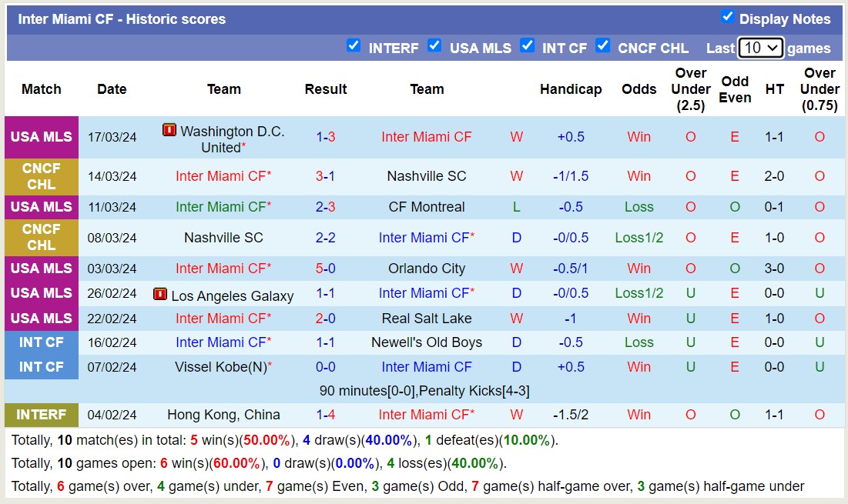Click the Nashville SC team link
The width and height of the screenshot is (848, 504).
click(x=427, y=175)
